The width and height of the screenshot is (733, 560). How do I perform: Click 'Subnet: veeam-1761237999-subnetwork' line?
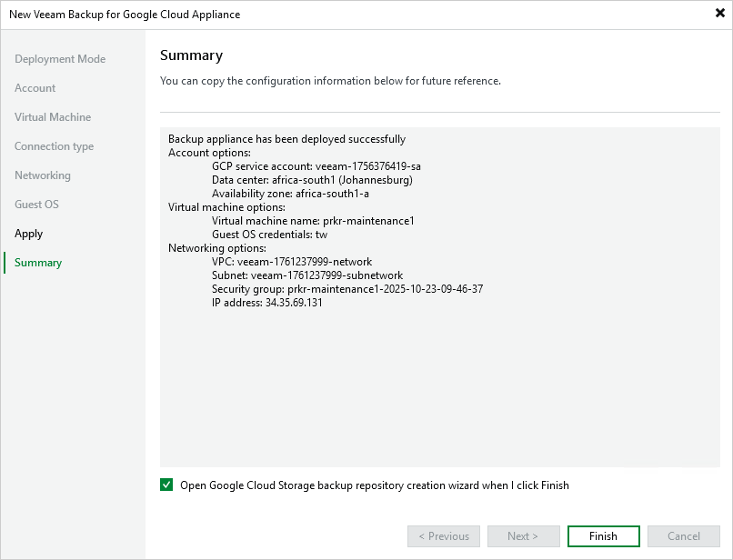[307, 275]
